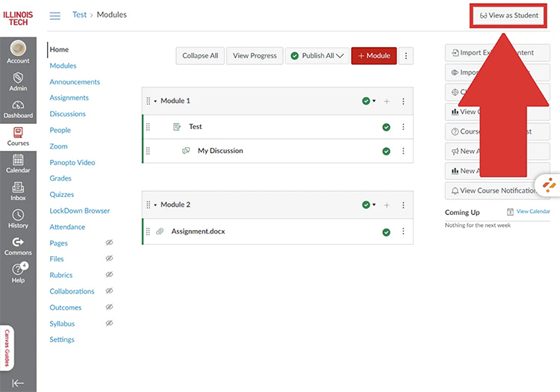Screen dimensions: 560x392
Task: Open Module 2 publish status dropdown
Action: coord(369,205)
